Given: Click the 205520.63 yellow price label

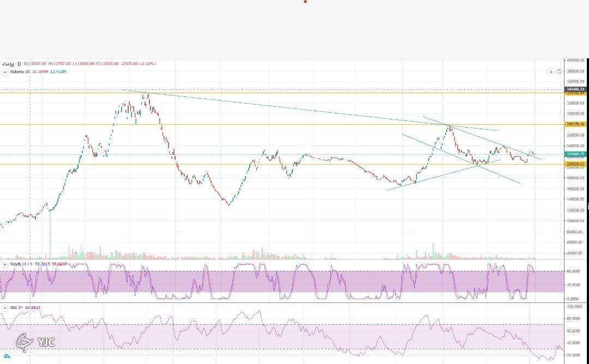Looking at the screenshot, I should [x=575, y=165].
